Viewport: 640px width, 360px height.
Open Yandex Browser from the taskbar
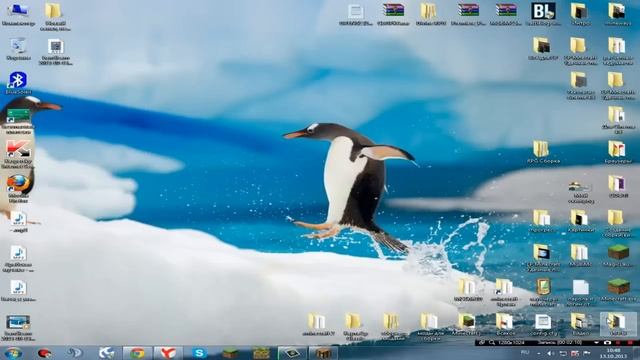[167, 353]
